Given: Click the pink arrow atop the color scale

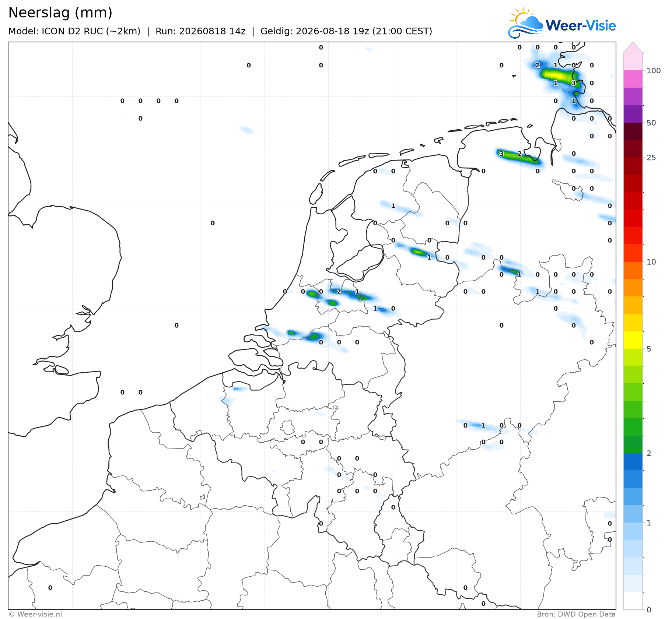Looking at the screenshot, I should click(633, 48).
